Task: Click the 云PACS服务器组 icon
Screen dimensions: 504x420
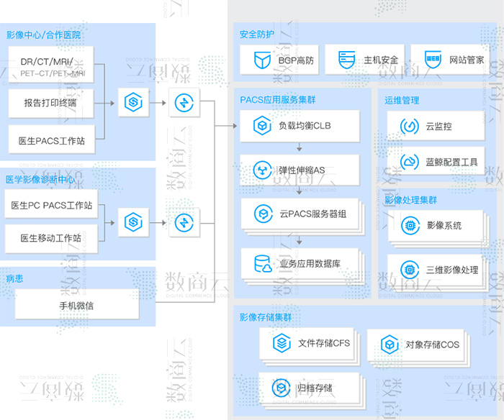Action: pyautogui.click(x=264, y=214)
